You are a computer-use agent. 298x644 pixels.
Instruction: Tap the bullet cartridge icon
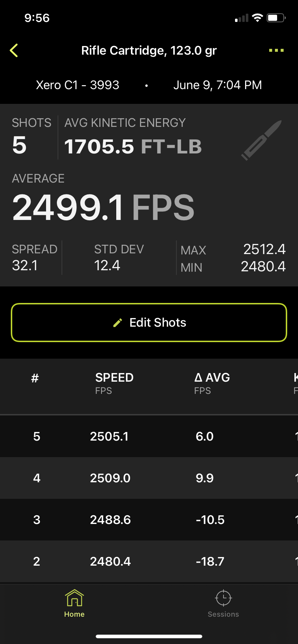(261, 140)
